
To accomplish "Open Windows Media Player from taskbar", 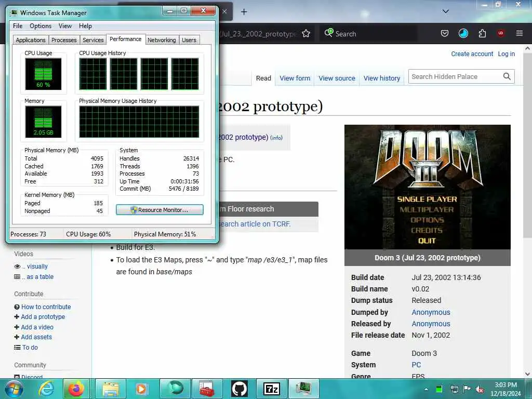I will (141, 389).
